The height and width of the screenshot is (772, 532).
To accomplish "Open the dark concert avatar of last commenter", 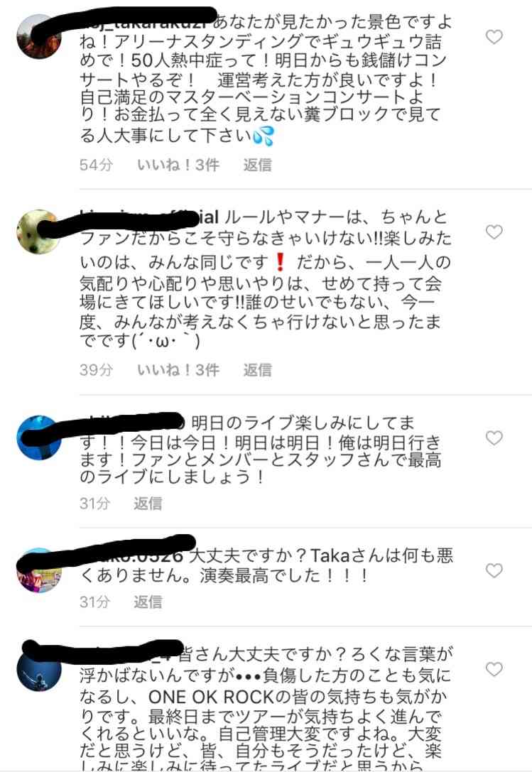I will (39, 669).
